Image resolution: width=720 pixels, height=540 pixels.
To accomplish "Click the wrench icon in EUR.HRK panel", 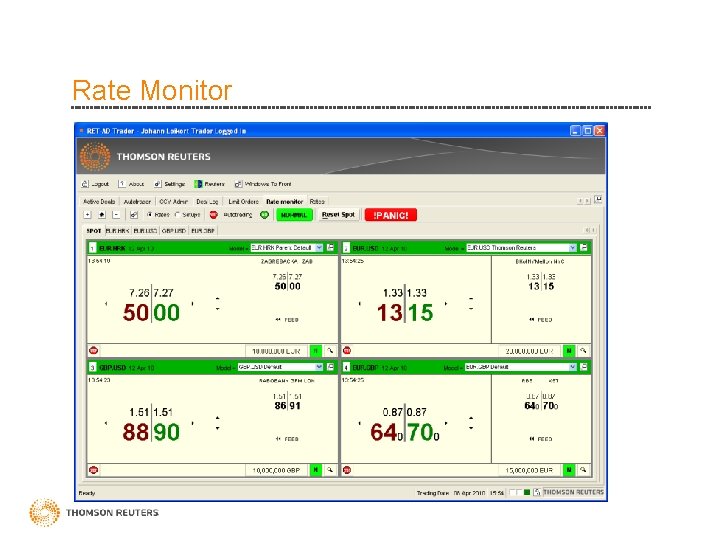I will click(x=330, y=351).
